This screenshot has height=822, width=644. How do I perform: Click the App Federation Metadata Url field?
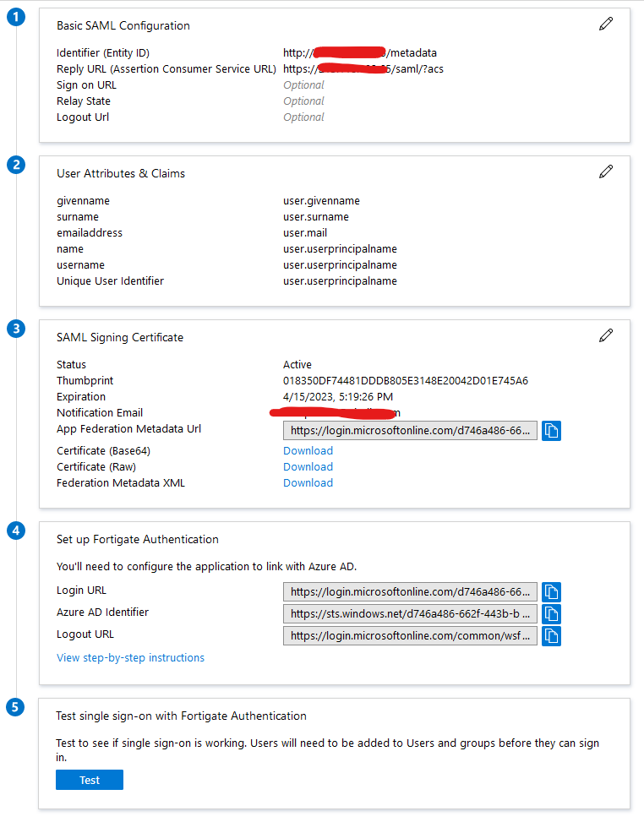tap(410, 431)
